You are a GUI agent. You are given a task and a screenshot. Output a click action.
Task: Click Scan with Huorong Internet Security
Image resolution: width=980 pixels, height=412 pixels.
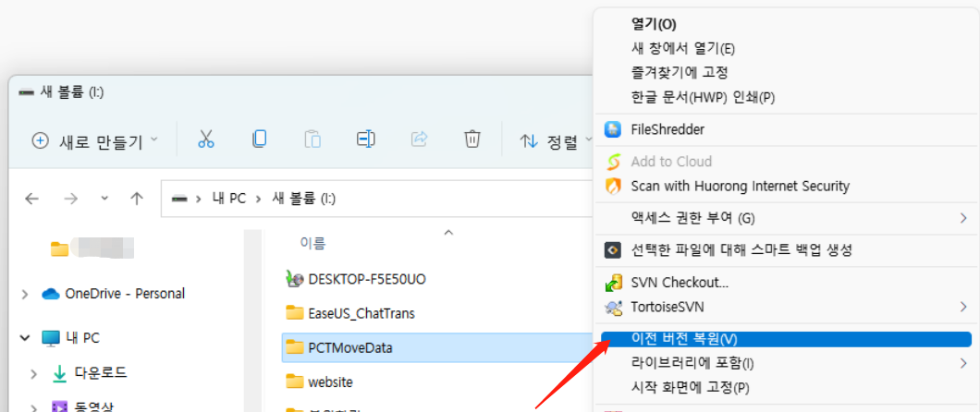[x=741, y=186]
